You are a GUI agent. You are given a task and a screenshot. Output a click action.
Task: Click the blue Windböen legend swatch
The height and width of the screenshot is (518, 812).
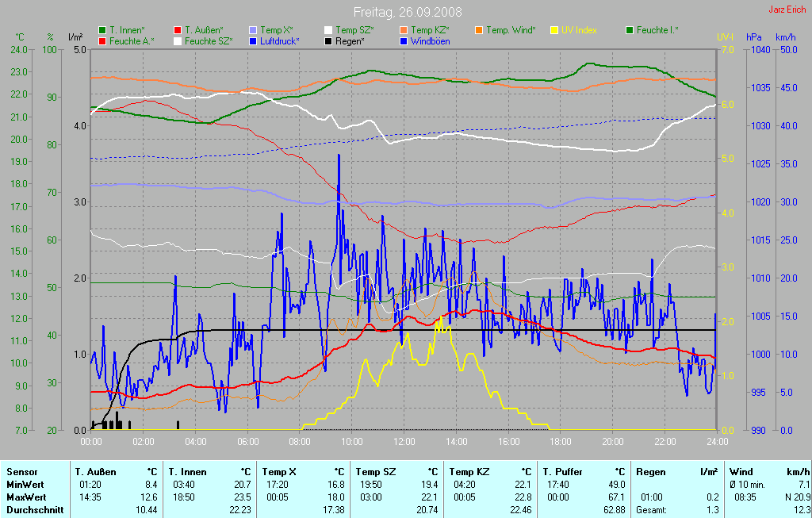[404, 40]
